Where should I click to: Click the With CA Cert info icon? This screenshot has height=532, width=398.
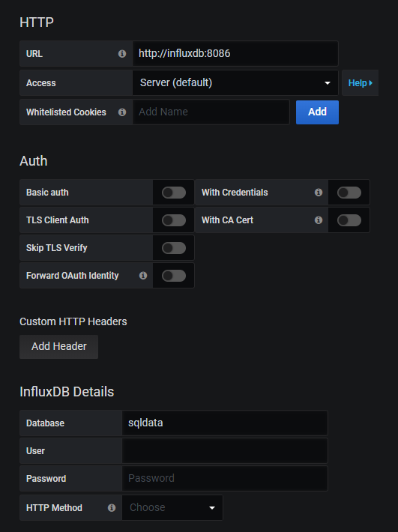[319, 220]
